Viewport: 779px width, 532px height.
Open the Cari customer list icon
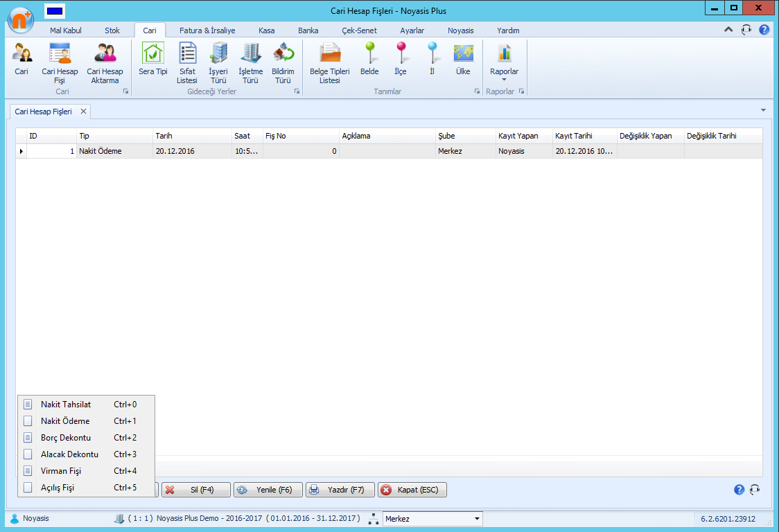pos(21,59)
